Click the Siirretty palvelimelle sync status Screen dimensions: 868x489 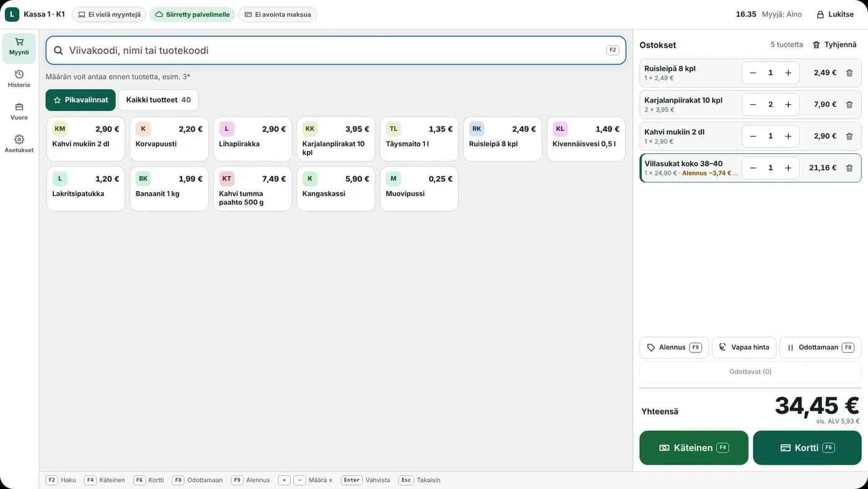tap(192, 14)
